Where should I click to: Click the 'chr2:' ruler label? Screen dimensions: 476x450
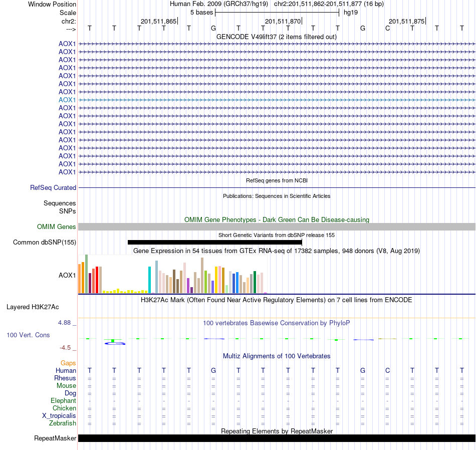pos(69,21)
